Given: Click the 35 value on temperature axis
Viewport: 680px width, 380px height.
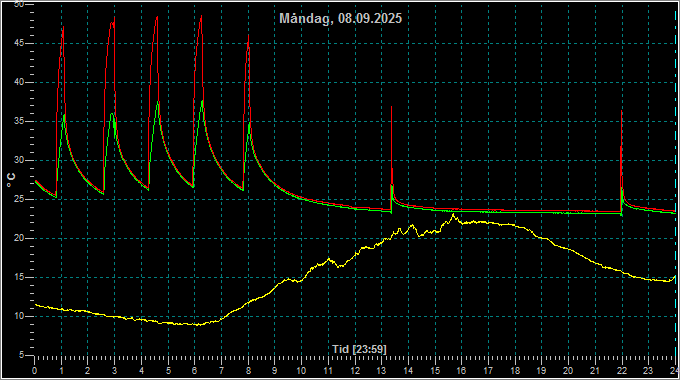Looking at the screenshot, I should [x=19, y=121].
